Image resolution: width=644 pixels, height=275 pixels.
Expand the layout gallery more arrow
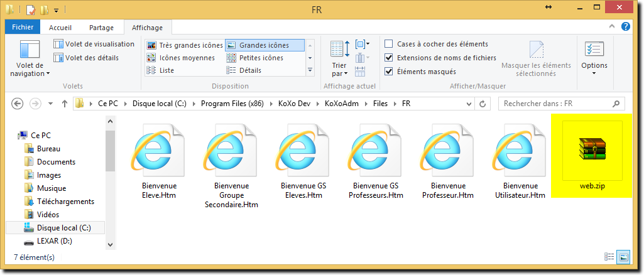click(x=310, y=70)
